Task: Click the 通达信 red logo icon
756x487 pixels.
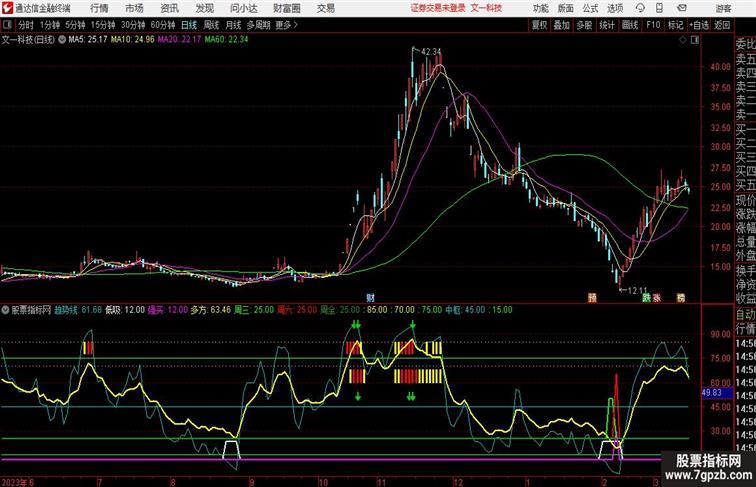Action: pos(7,8)
